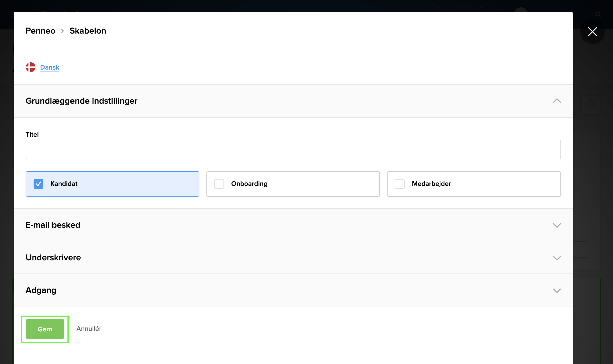The width and height of the screenshot is (613, 364).
Task: Go to Penneo via the breadcrumb
Action: tap(40, 31)
